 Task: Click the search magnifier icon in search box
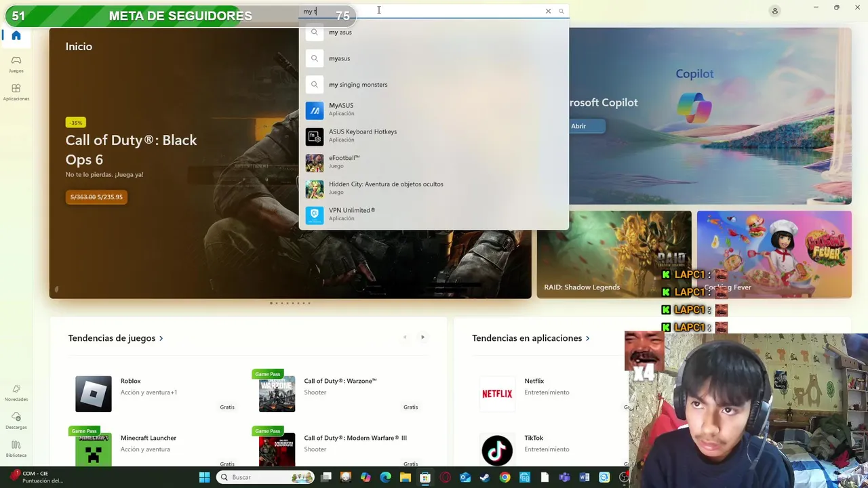pyautogui.click(x=561, y=11)
